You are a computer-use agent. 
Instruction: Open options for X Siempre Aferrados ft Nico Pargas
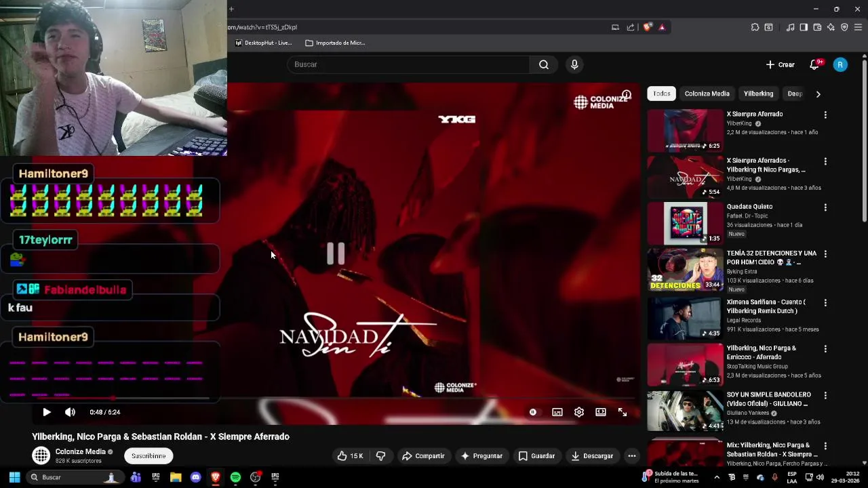[x=825, y=161]
